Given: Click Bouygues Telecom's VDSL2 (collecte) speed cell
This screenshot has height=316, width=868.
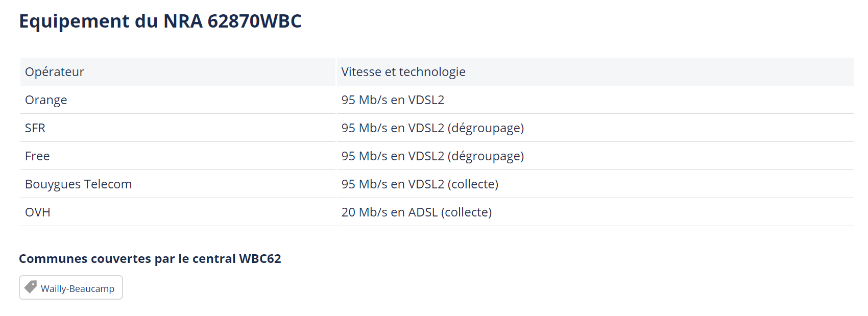Looking at the screenshot, I should (420, 184).
